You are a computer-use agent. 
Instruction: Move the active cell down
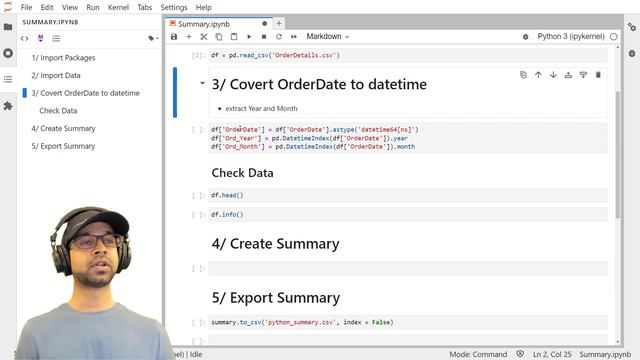click(x=553, y=75)
